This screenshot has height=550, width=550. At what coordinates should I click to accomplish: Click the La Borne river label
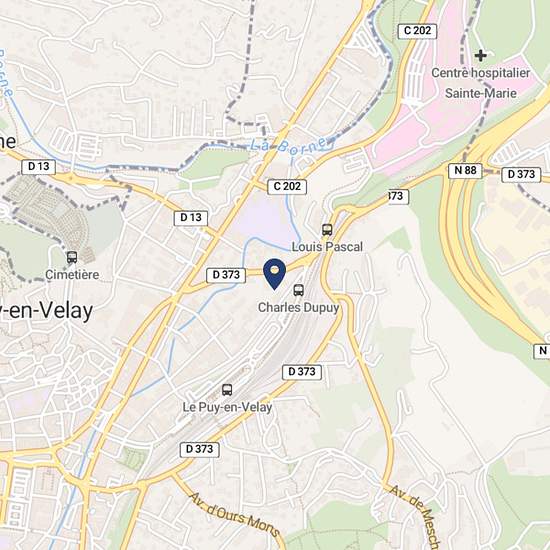291,145
